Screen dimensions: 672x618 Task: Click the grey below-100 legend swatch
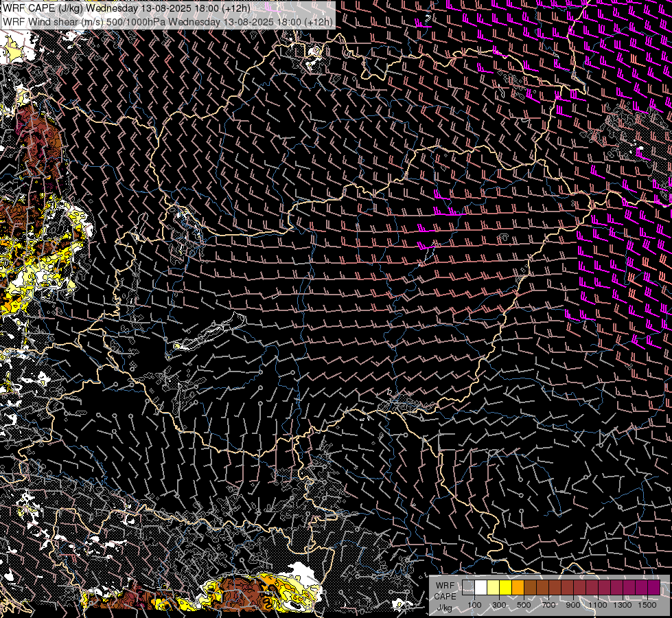click(468, 588)
